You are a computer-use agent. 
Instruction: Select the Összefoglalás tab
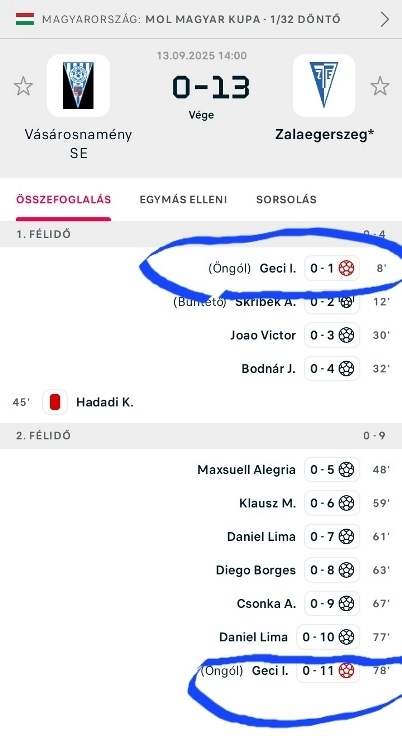tap(63, 199)
